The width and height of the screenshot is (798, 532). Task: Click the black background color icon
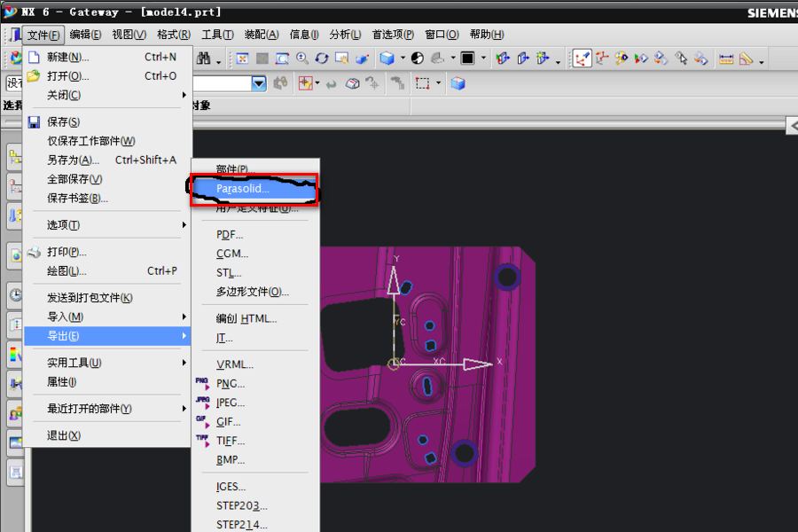(x=467, y=59)
